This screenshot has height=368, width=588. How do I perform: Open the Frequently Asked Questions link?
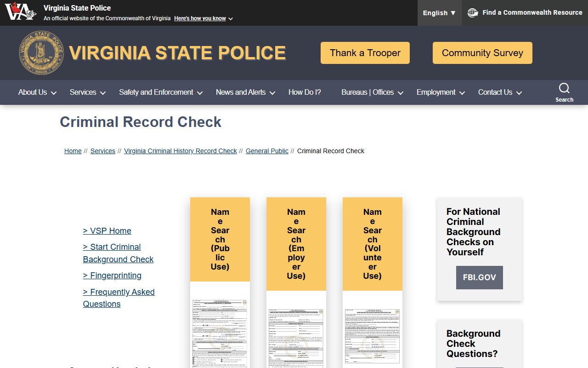tap(119, 298)
